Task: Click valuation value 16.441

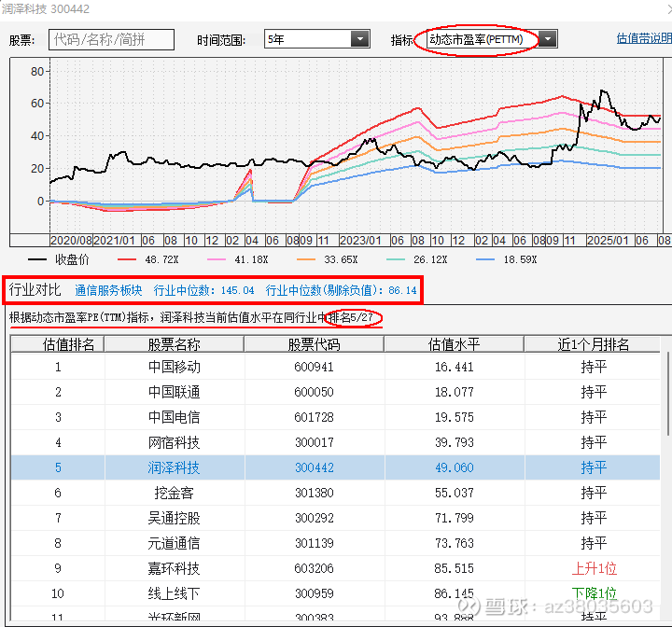Action: point(454,367)
